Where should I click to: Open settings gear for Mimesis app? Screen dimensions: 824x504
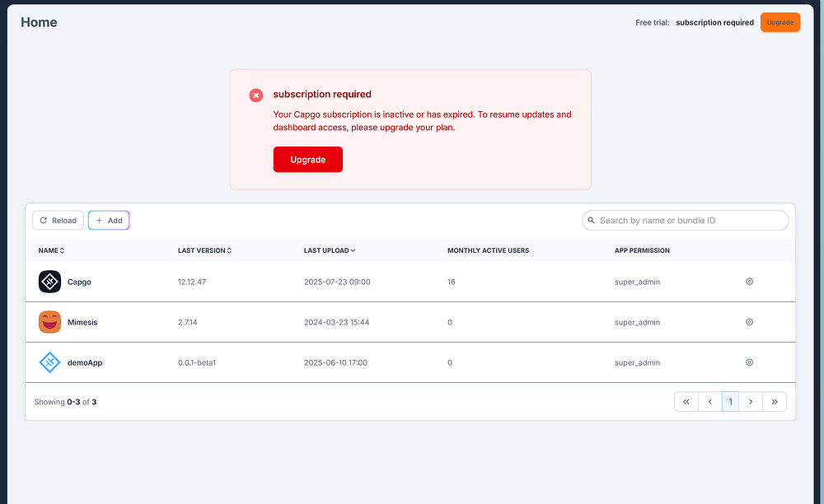click(749, 322)
